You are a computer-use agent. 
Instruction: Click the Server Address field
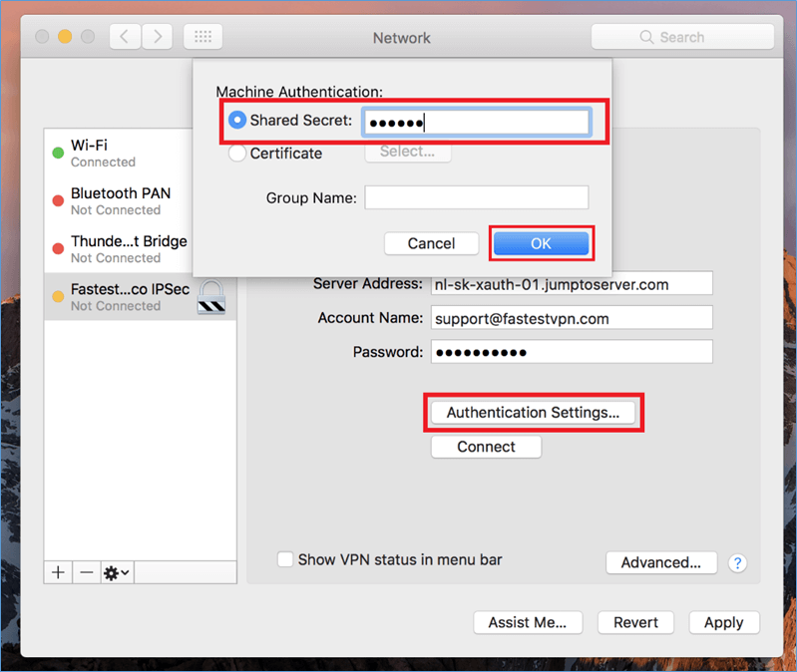point(572,283)
